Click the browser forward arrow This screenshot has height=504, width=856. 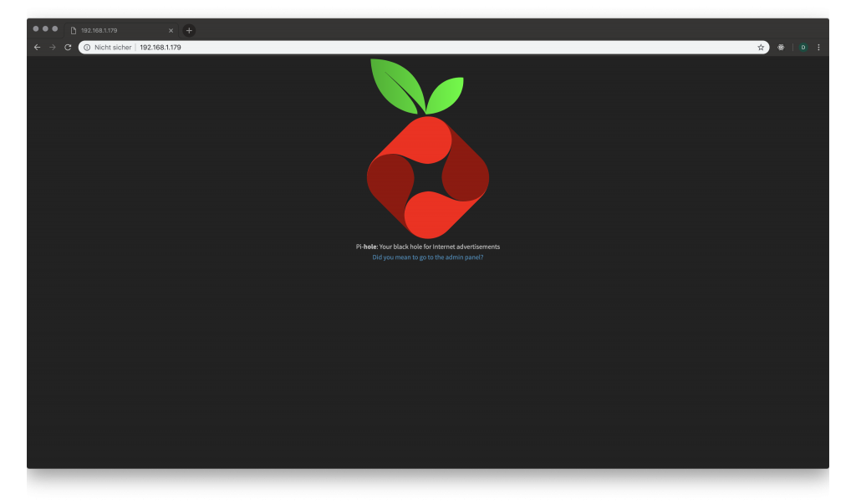tap(53, 48)
